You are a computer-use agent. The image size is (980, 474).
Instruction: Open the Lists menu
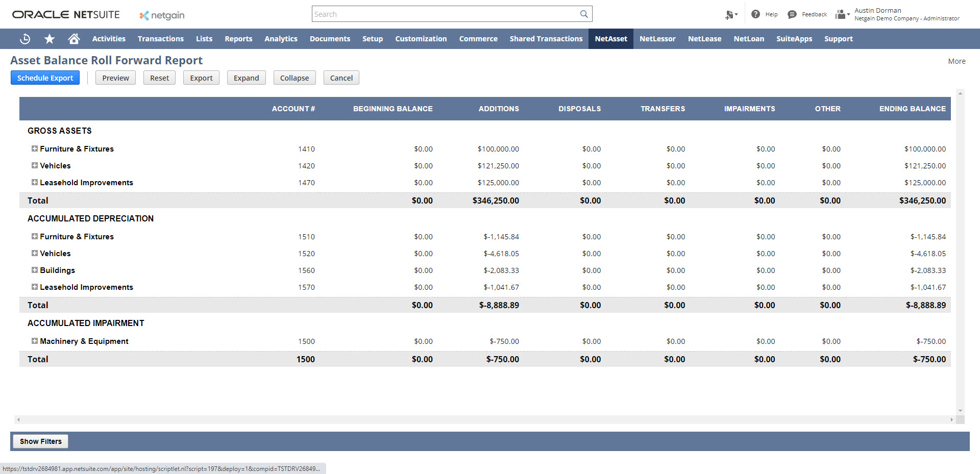(x=204, y=39)
